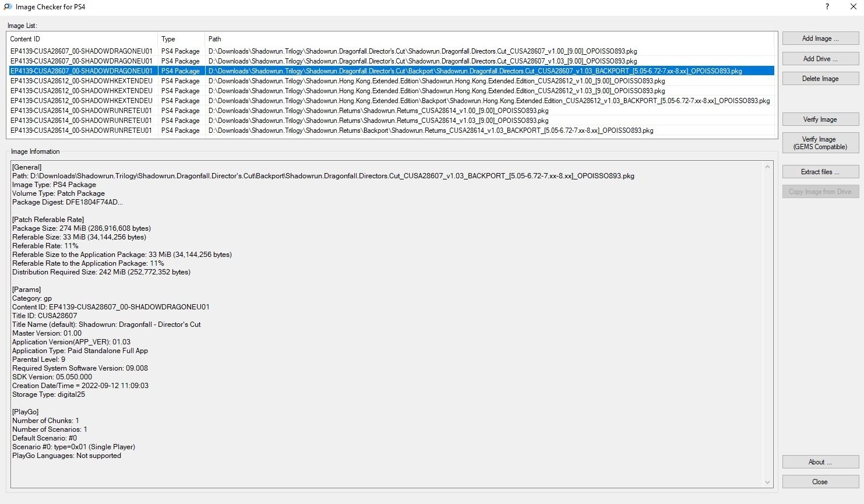Click the Application Version(APP_VER): 01.03 line

click(x=71, y=342)
